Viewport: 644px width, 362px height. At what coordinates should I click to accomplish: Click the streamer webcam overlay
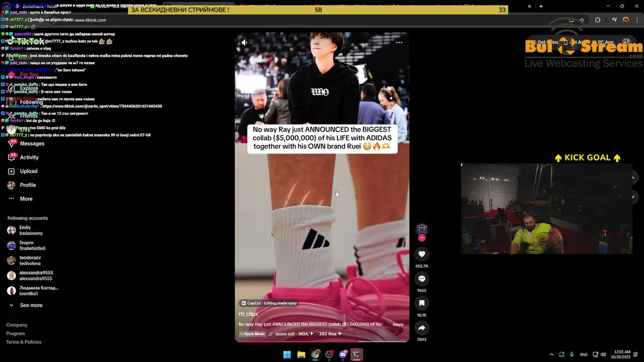coord(546,209)
